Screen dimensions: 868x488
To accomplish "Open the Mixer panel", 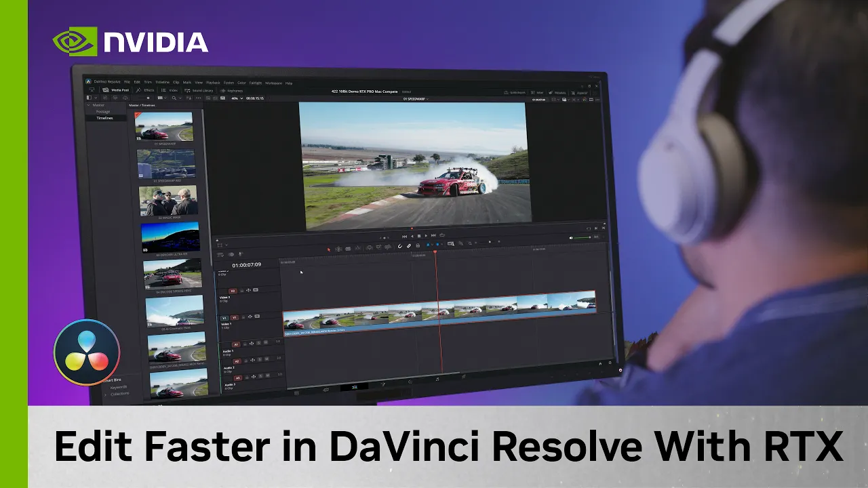I will click(x=537, y=92).
